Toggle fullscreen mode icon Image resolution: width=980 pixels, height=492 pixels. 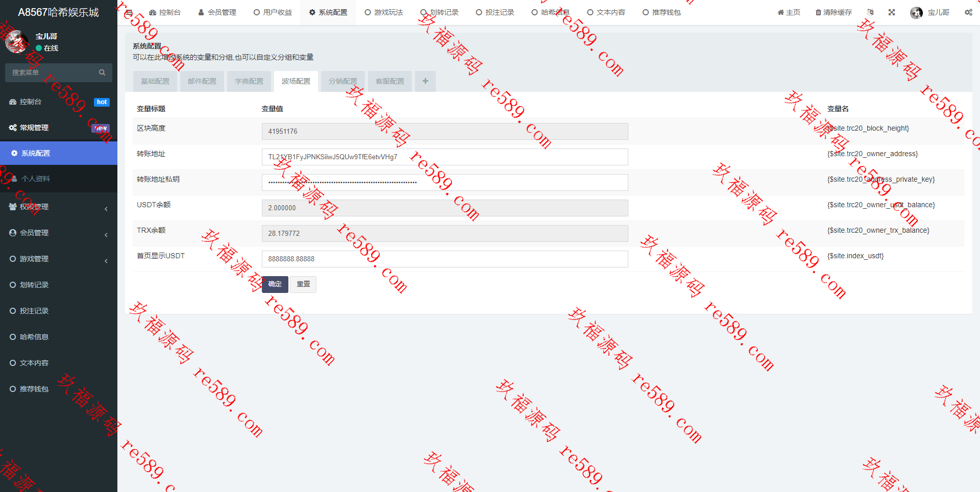(892, 12)
